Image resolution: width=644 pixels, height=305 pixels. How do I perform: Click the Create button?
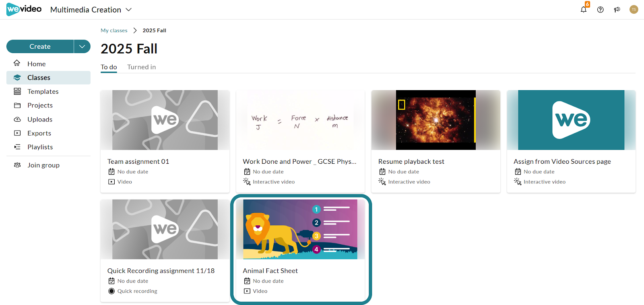40,46
